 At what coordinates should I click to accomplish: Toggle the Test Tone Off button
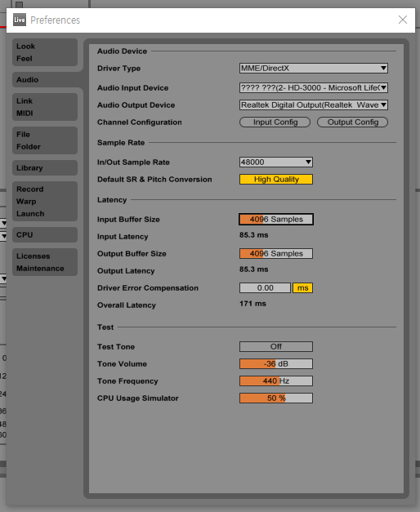[x=276, y=346]
